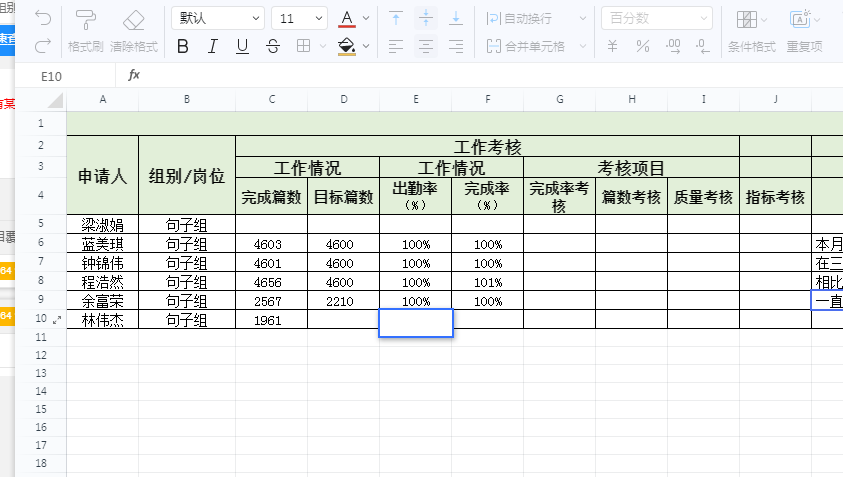
Task: Click the 质量考核 header cell
Action: 703,196
